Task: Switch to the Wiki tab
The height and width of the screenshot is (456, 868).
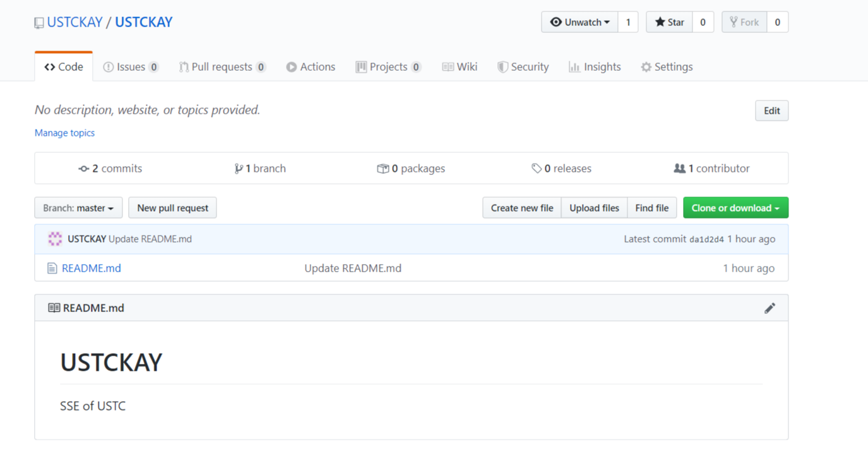Action: [x=460, y=67]
